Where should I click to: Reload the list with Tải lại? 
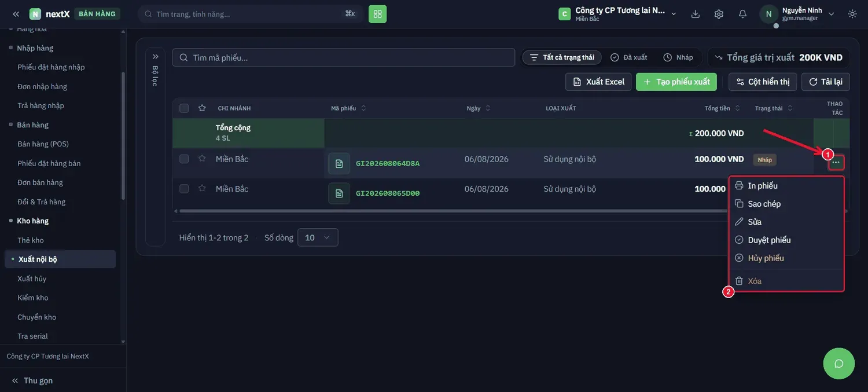coord(826,82)
